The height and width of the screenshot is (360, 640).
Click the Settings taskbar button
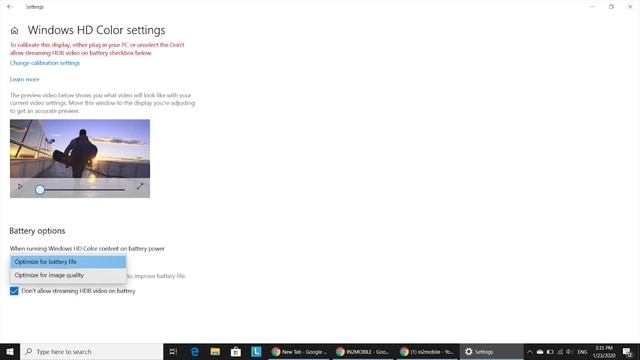click(x=492, y=351)
